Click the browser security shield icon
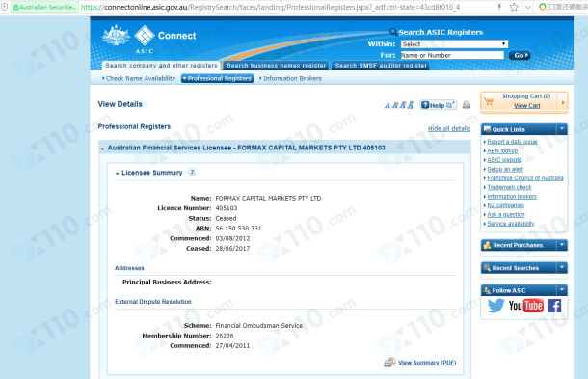This screenshot has width=588, height=379. tap(5, 7)
